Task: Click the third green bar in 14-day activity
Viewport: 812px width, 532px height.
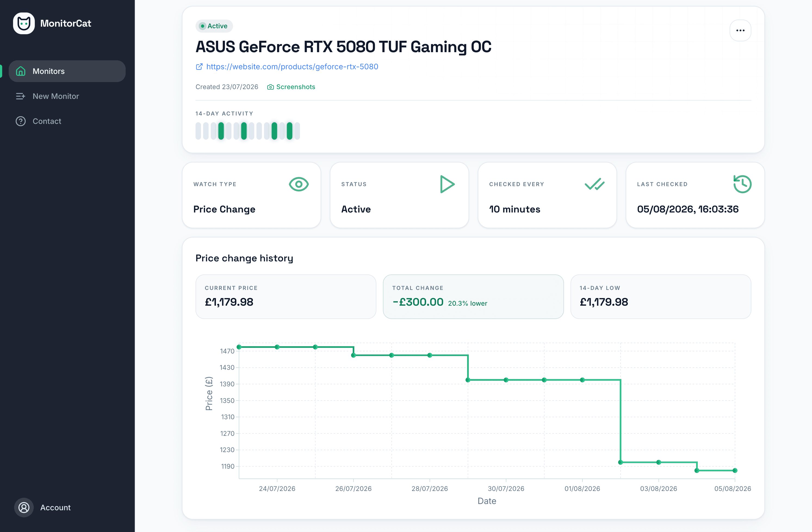Action: pyautogui.click(x=274, y=131)
